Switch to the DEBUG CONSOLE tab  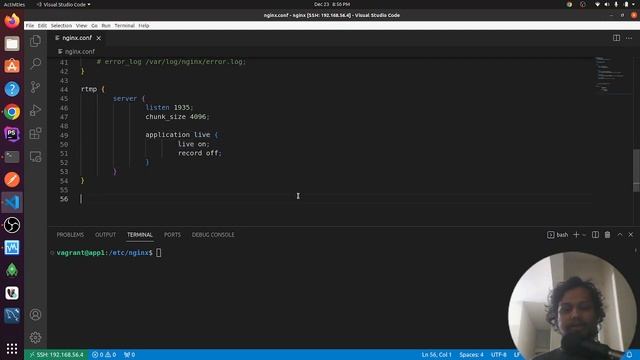point(213,235)
